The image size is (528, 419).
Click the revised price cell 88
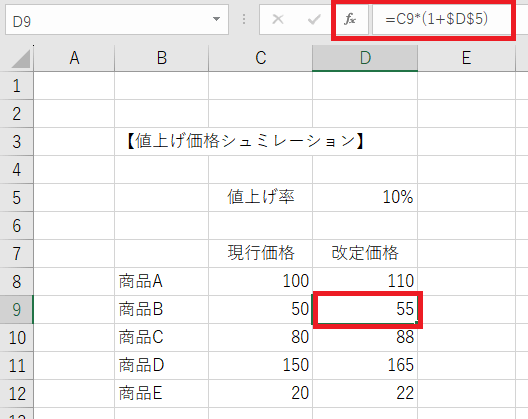365,337
